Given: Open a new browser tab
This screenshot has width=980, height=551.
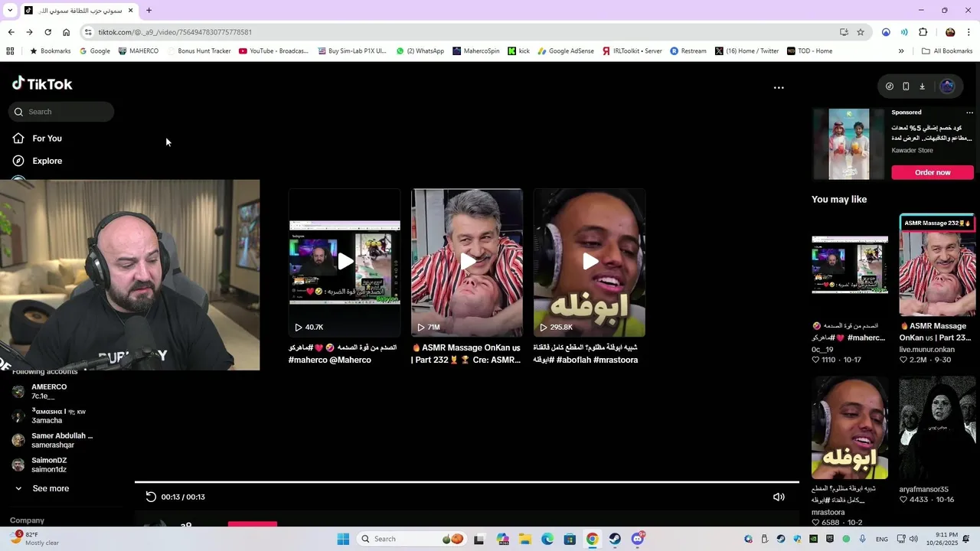Looking at the screenshot, I should pyautogui.click(x=149, y=11).
